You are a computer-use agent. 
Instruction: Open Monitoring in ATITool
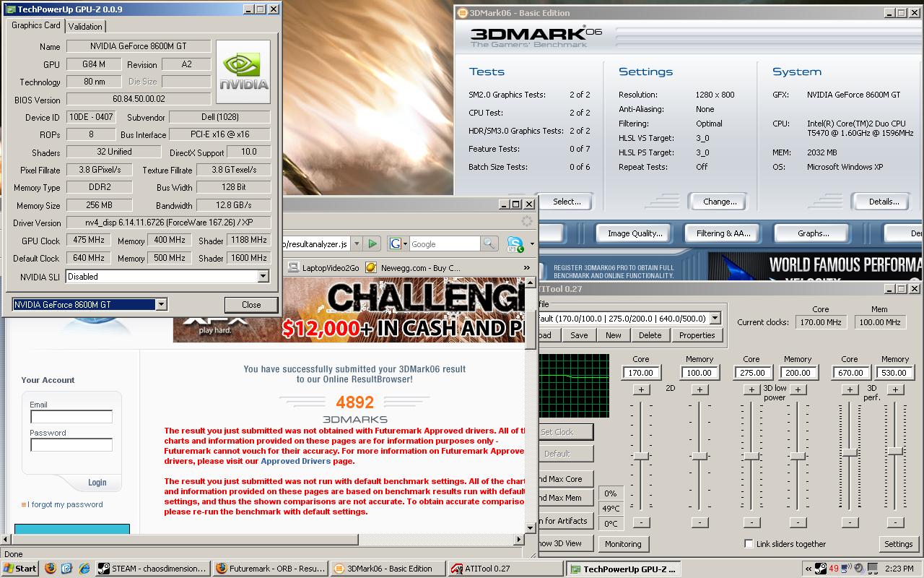click(623, 544)
